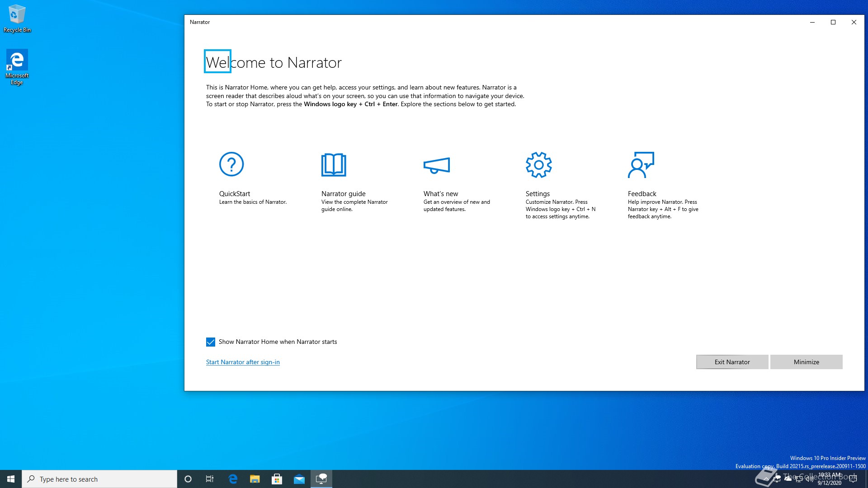Open the Windows Start menu
Viewport: 868px width, 488px height.
pos(11,479)
